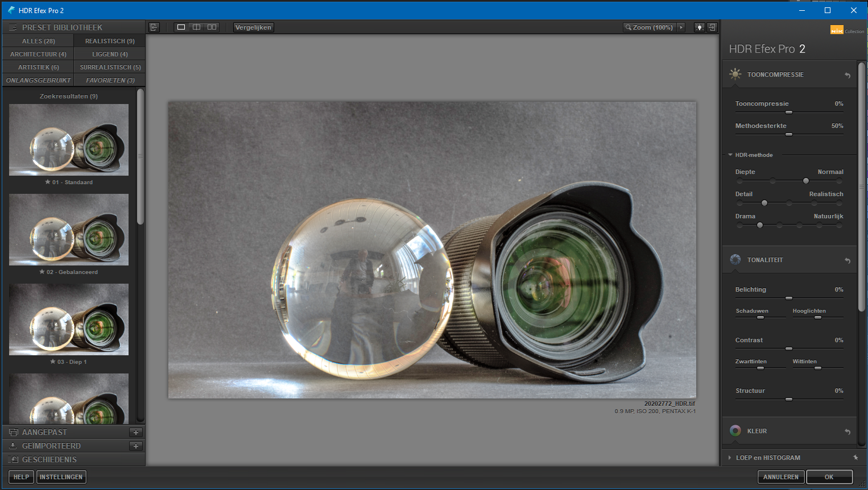
Task: Open the Realistisch (9) preset category
Action: click(110, 41)
